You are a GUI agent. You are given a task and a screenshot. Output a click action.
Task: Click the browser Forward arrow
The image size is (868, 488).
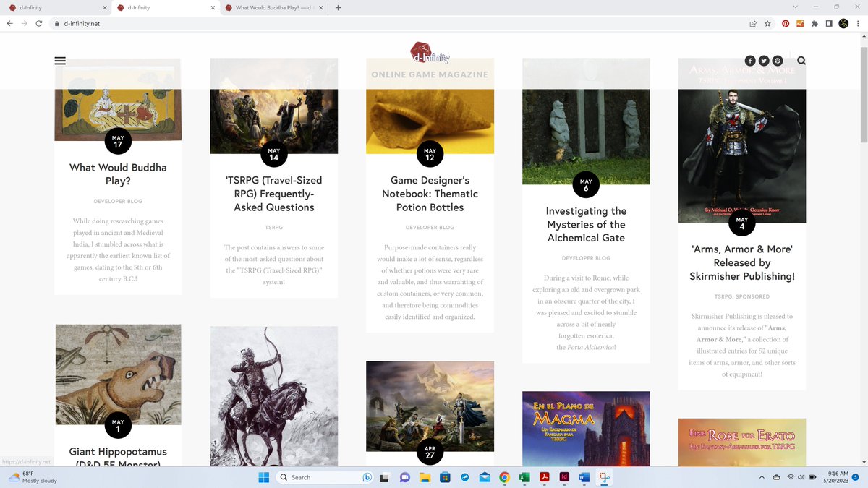coord(25,23)
